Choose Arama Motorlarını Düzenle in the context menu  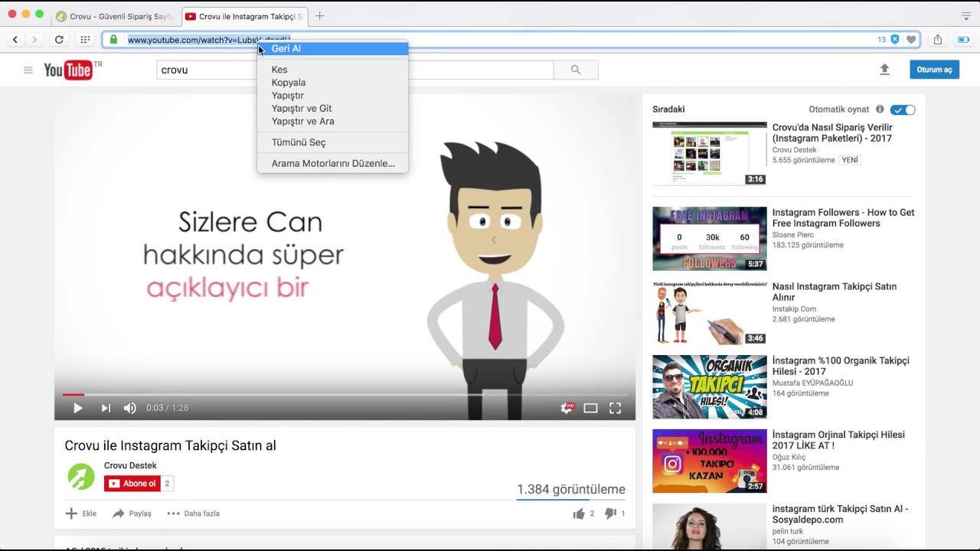[x=332, y=163]
